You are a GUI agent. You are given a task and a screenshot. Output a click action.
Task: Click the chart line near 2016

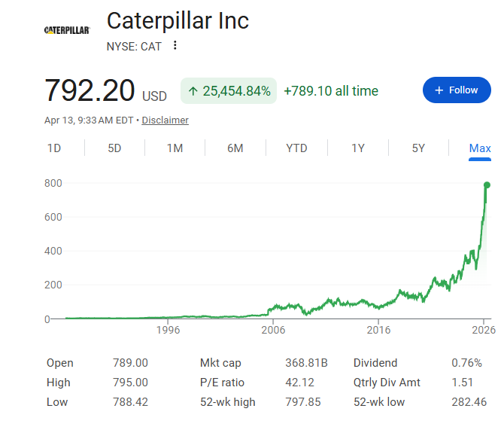378,306
